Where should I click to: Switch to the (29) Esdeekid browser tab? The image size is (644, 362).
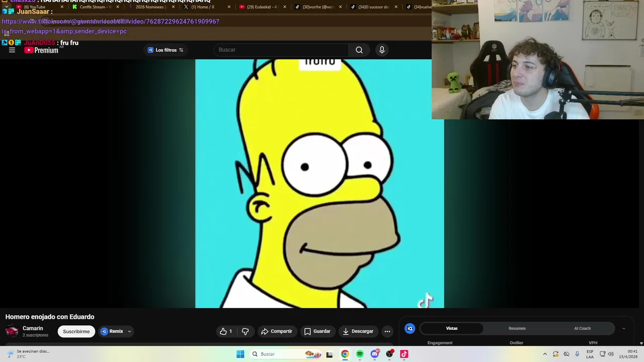click(x=262, y=7)
